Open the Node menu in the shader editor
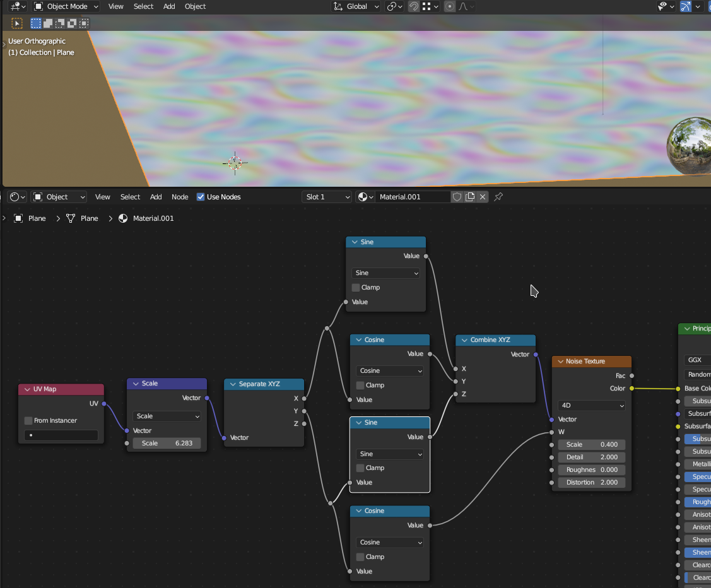This screenshot has height=588, width=711. 180,197
